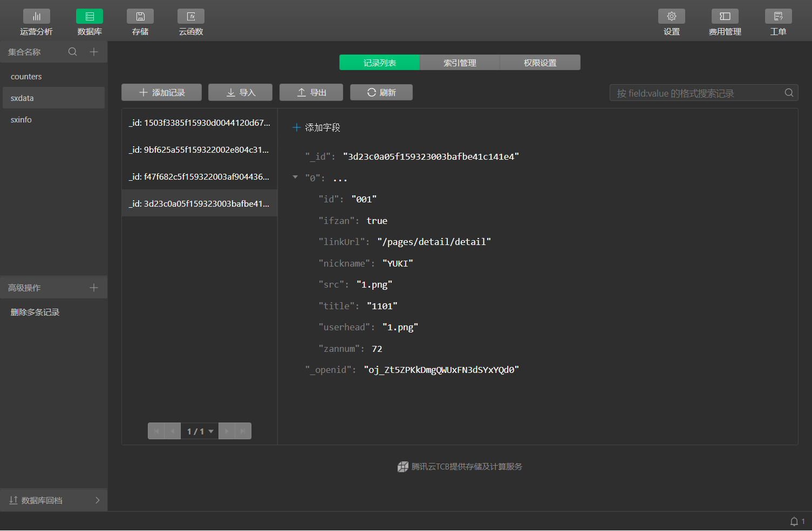Click the "src" value "1.png"
The image size is (812, 531).
pos(374,284)
